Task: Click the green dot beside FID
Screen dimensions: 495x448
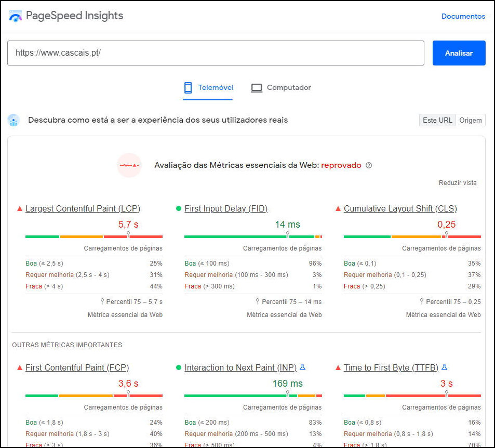Action: tap(178, 208)
